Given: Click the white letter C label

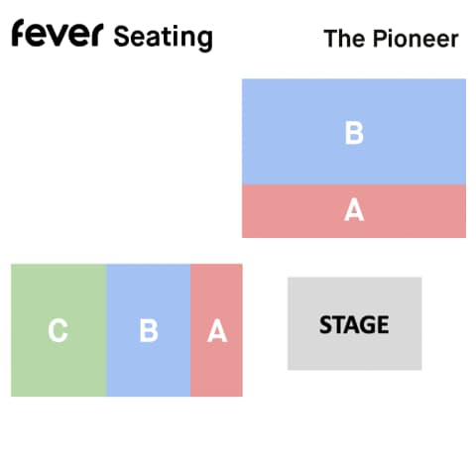Looking at the screenshot, I should (x=59, y=330).
